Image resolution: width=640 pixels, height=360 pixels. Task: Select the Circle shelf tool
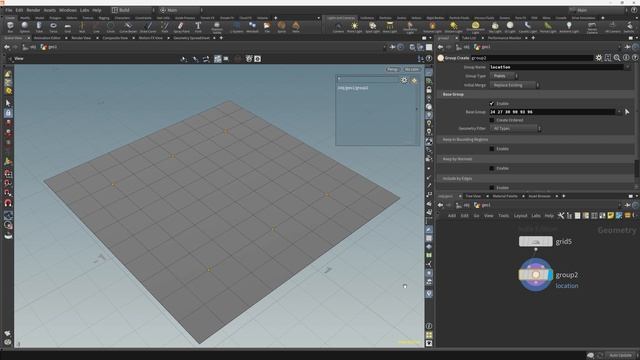coord(111,27)
